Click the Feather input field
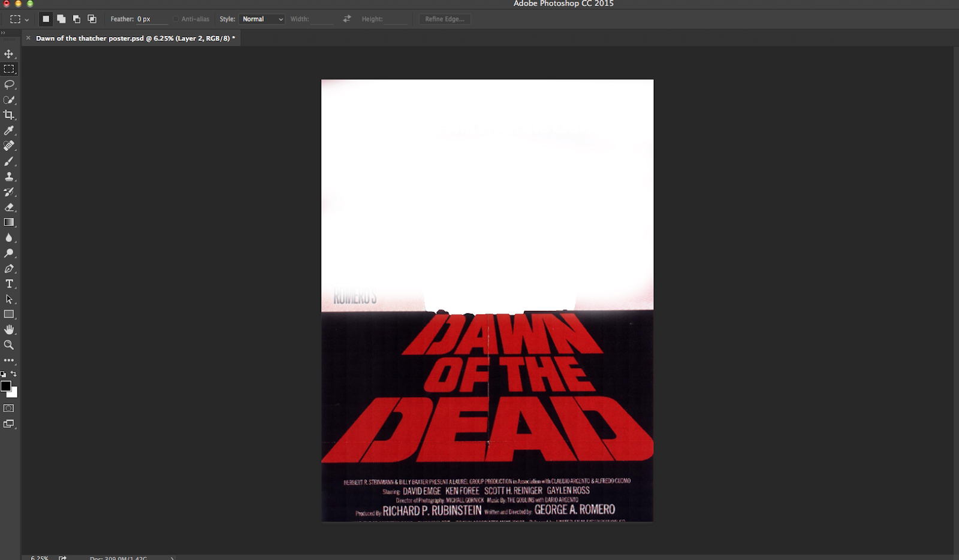Screen dimensions: 959x560 coord(151,19)
